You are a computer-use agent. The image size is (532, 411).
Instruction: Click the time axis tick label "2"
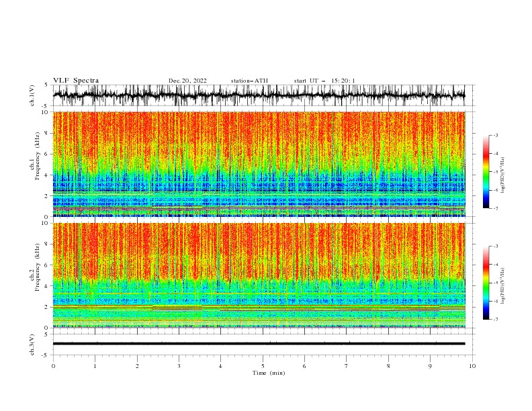tap(137, 366)
